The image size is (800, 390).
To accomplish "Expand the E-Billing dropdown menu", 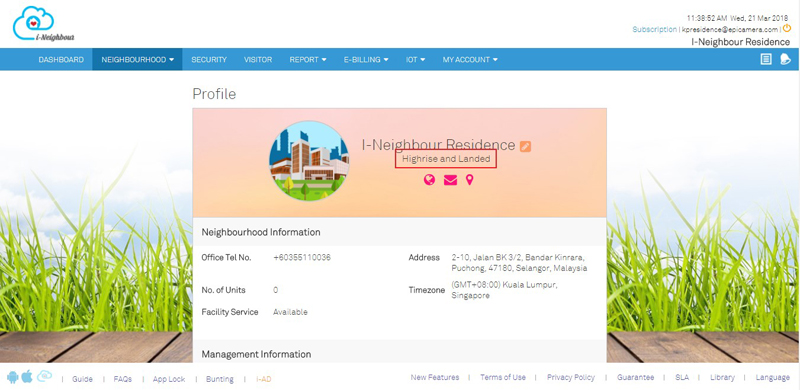I will pos(366,60).
